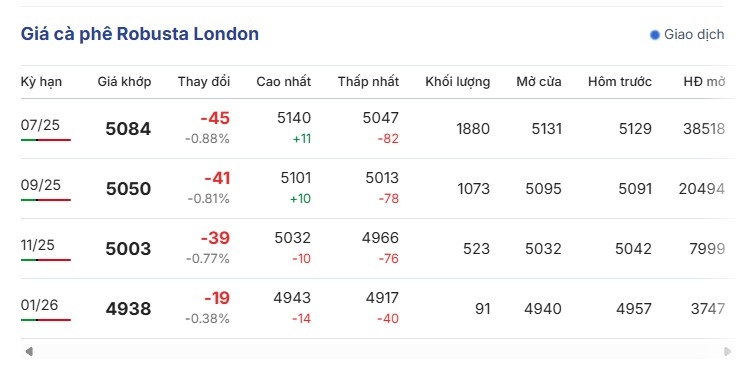The width and height of the screenshot is (743, 381).
Task: Click the Mở cửa column header
Action: click(539, 82)
